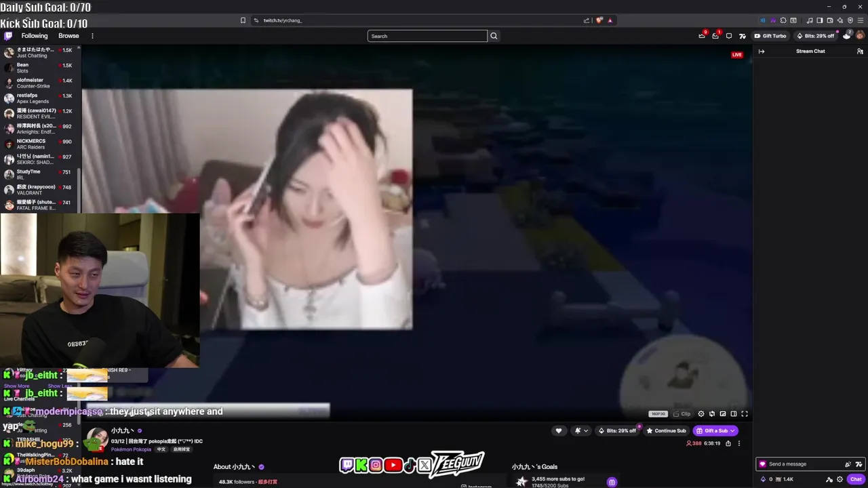The width and height of the screenshot is (868, 488).
Task: Click the quality badge on the player
Action: (658, 414)
